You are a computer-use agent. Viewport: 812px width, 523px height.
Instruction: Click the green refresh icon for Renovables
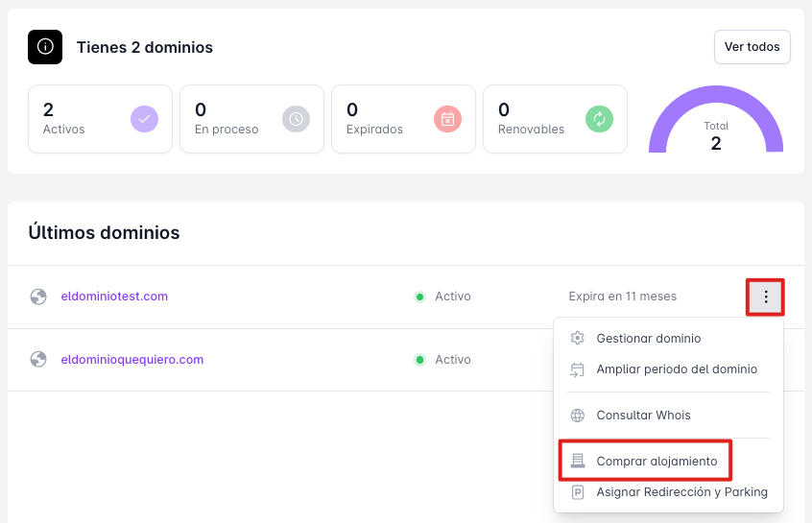pos(599,119)
